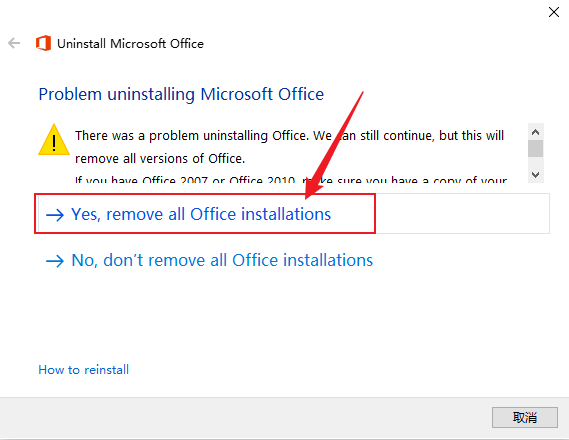Click the empty area right of Yes option
The height and width of the screenshot is (440, 569).
[462, 214]
